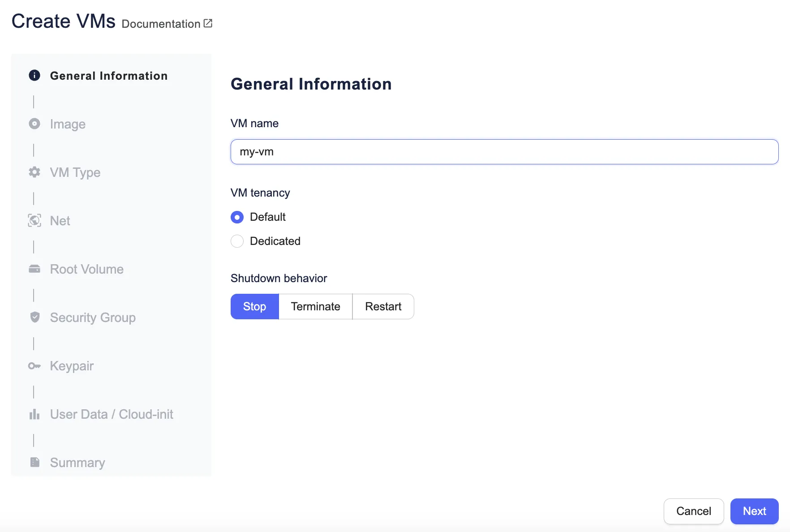
Task: Set shutdown behavior to Stop
Action: [x=254, y=306]
